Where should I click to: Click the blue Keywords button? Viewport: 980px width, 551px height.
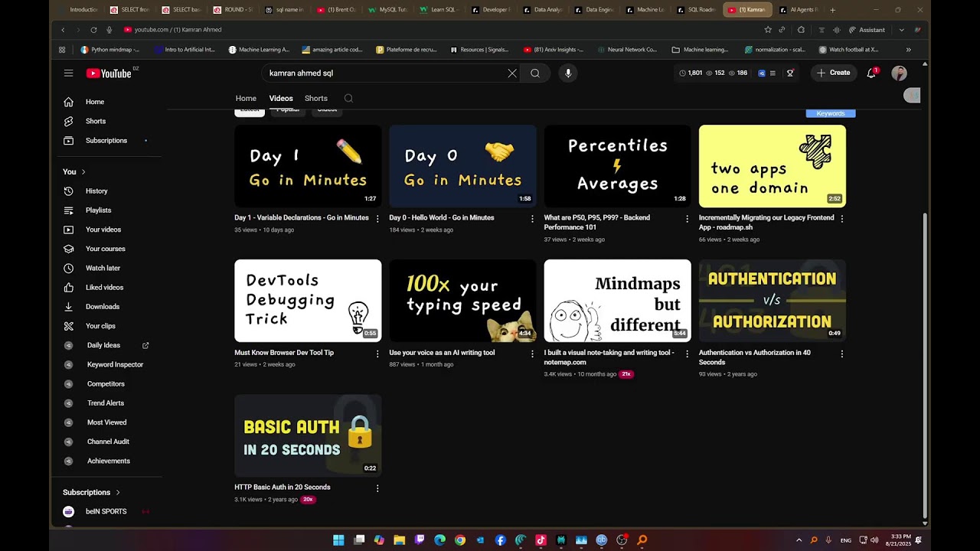pos(831,113)
